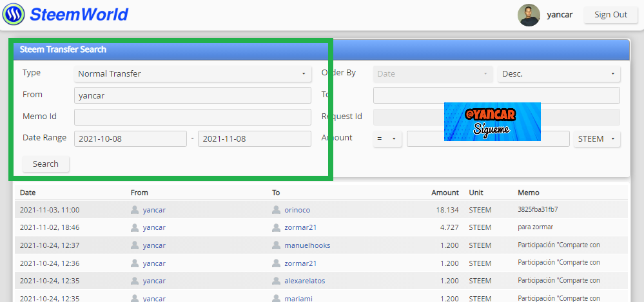Click recipient icon in 12:36 row
The image size is (644, 302).
[276, 263]
